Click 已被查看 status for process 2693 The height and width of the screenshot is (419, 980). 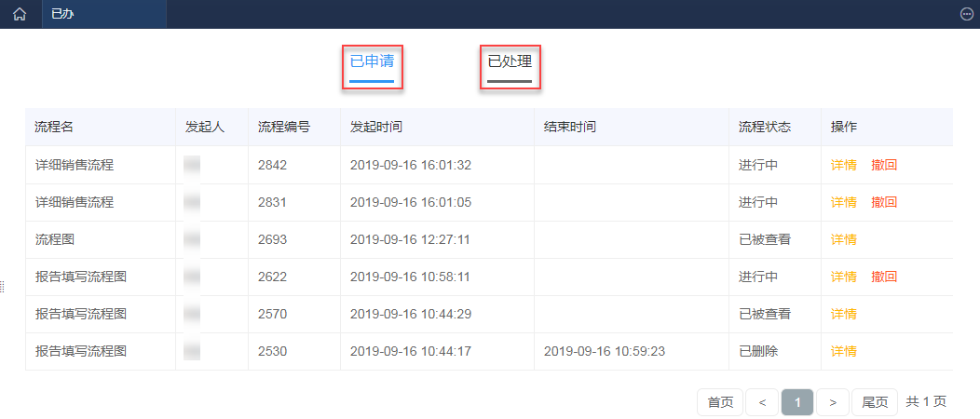765,239
